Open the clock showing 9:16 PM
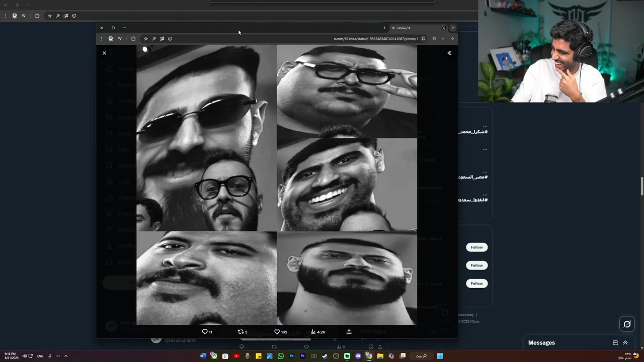 [11, 356]
